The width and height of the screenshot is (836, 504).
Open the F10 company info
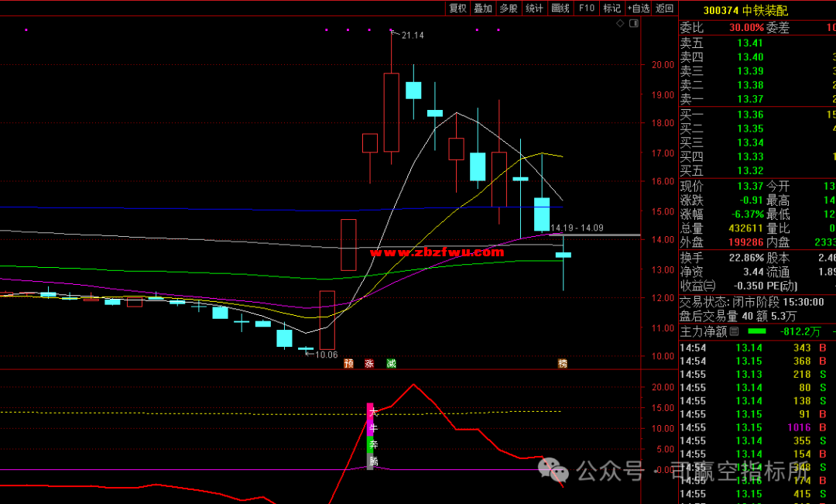[587, 8]
